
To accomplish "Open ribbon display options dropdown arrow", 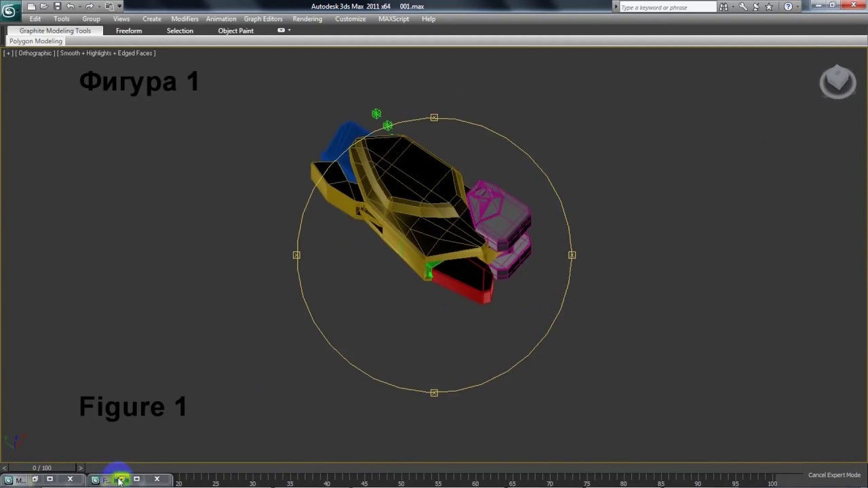I will 290,30.
